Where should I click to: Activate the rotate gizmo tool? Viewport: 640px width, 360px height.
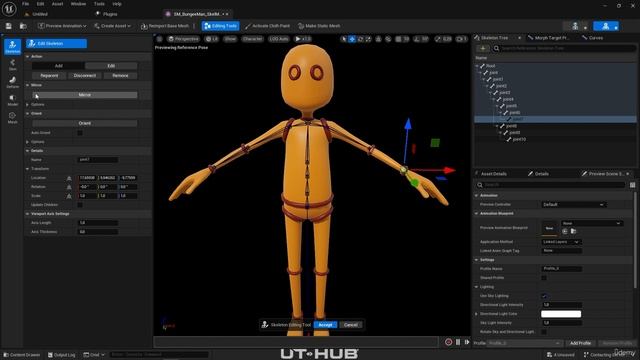click(x=360, y=39)
